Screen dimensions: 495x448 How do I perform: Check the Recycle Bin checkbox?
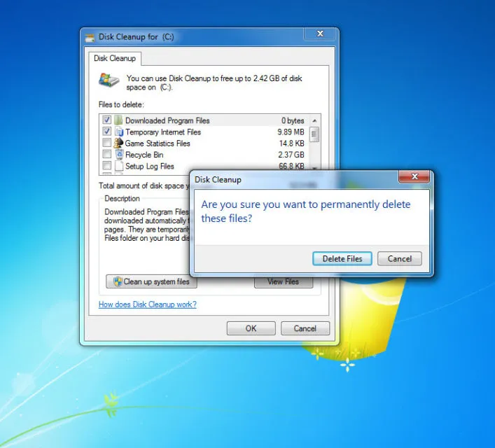[x=106, y=154]
